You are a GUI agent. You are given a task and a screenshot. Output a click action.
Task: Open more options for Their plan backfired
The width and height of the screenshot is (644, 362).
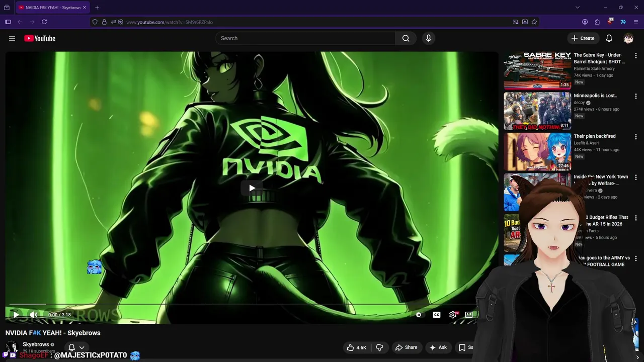(636, 137)
